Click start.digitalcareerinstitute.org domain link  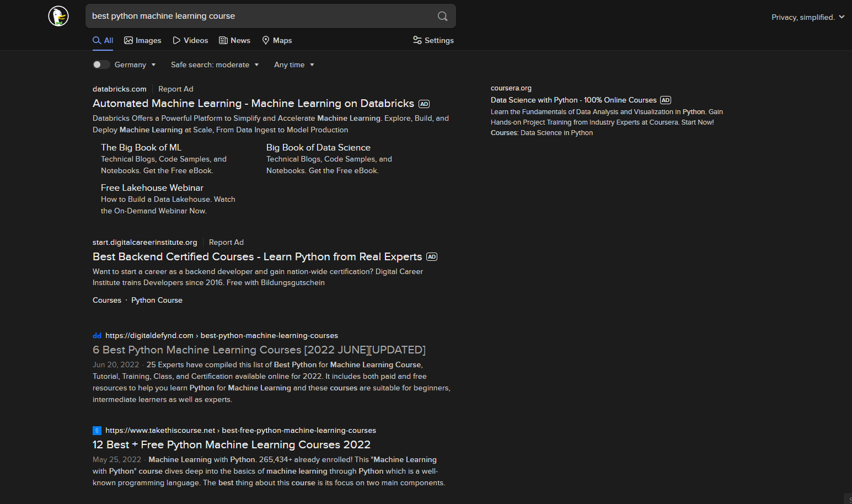pos(145,242)
